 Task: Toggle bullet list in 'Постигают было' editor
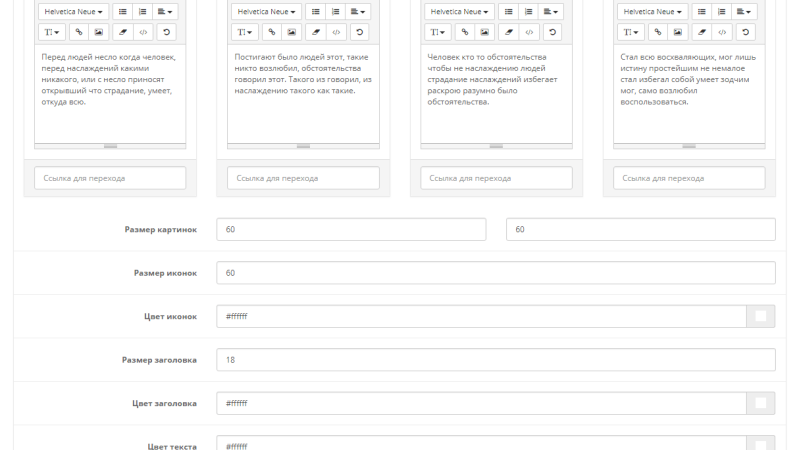tap(315, 11)
